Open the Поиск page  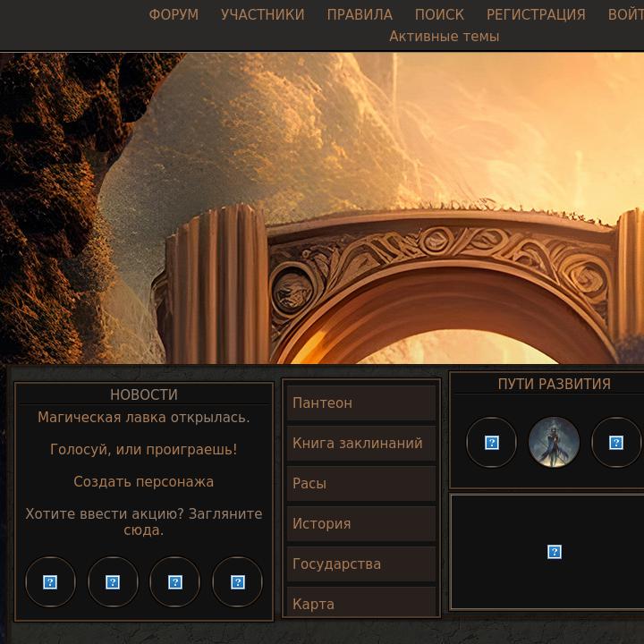coord(439,15)
